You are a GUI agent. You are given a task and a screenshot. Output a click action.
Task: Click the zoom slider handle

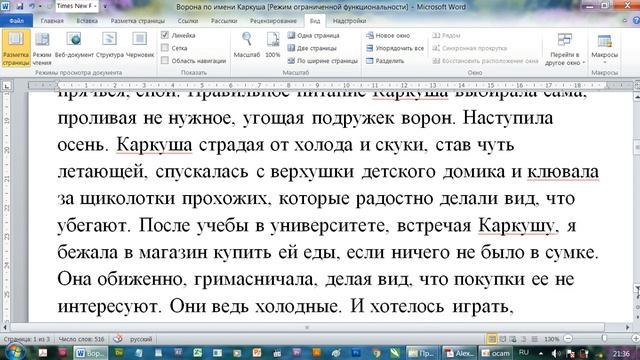click(604, 338)
